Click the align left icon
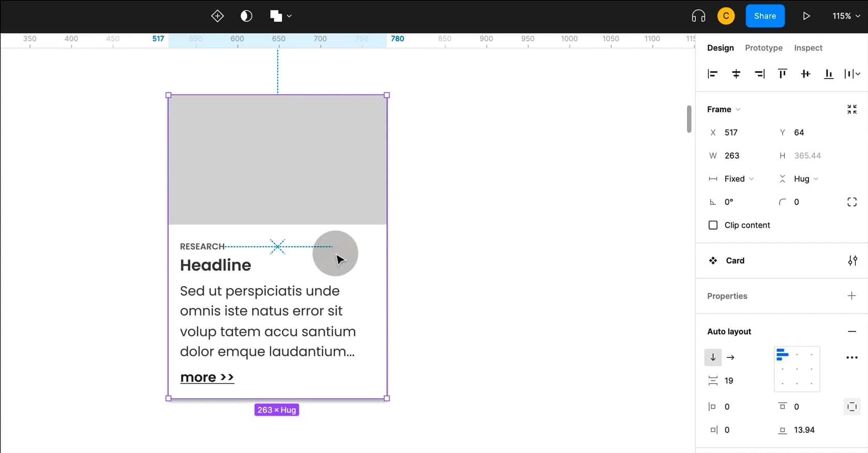The width and height of the screenshot is (868, 453). coord(712,74)
